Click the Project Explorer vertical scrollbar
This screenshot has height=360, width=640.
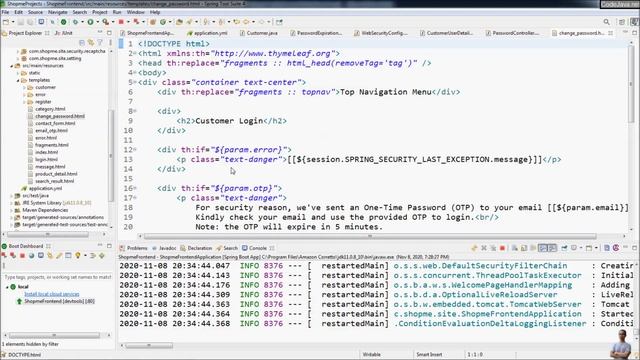tap(111, 155)
